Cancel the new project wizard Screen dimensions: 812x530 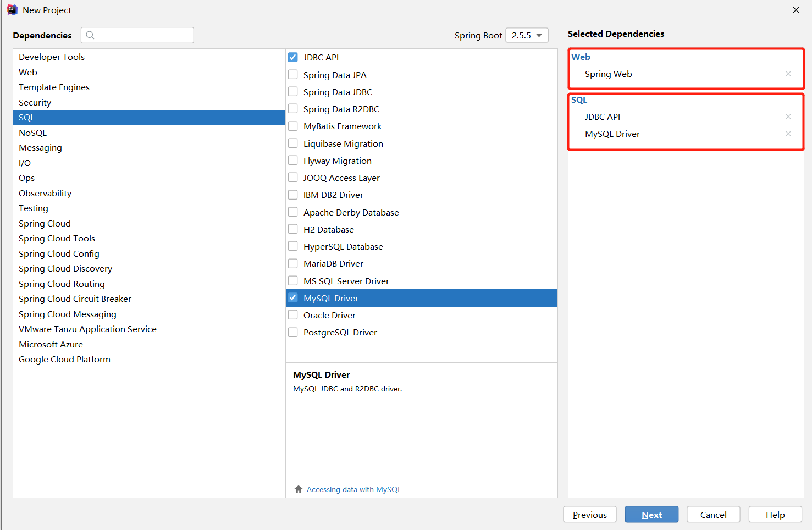pyautogui.click(x=713, y=515)
